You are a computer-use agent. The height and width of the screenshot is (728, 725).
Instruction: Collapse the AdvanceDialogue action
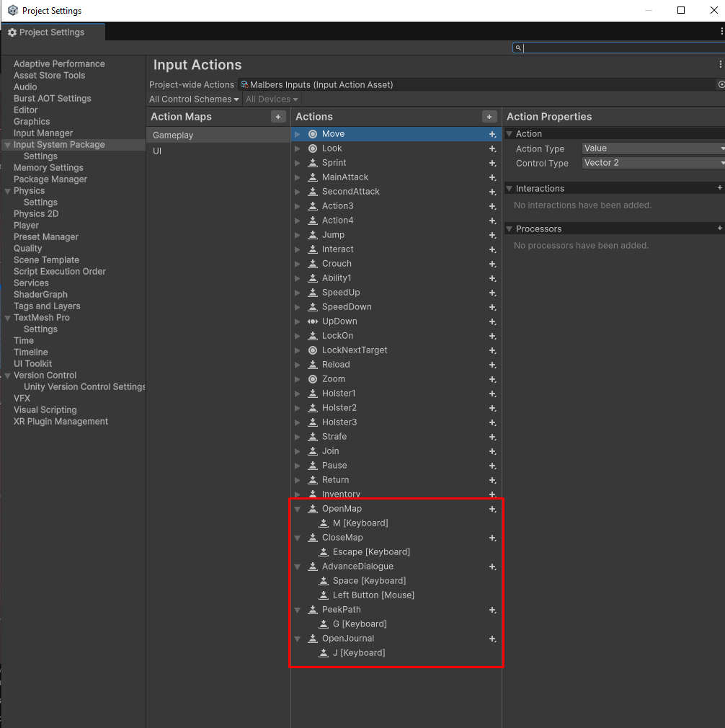click(x=297, y=567)
